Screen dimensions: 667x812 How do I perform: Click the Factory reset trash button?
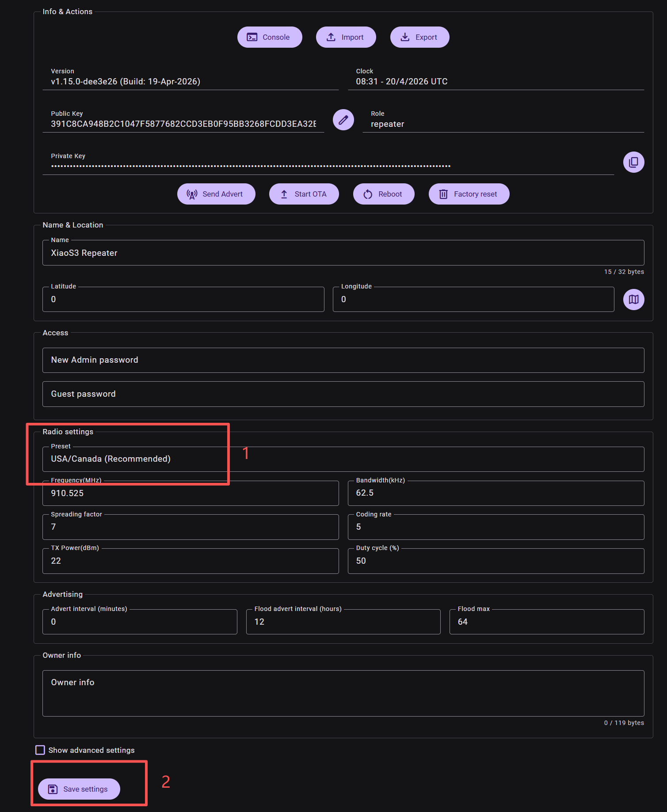(469, 194)
